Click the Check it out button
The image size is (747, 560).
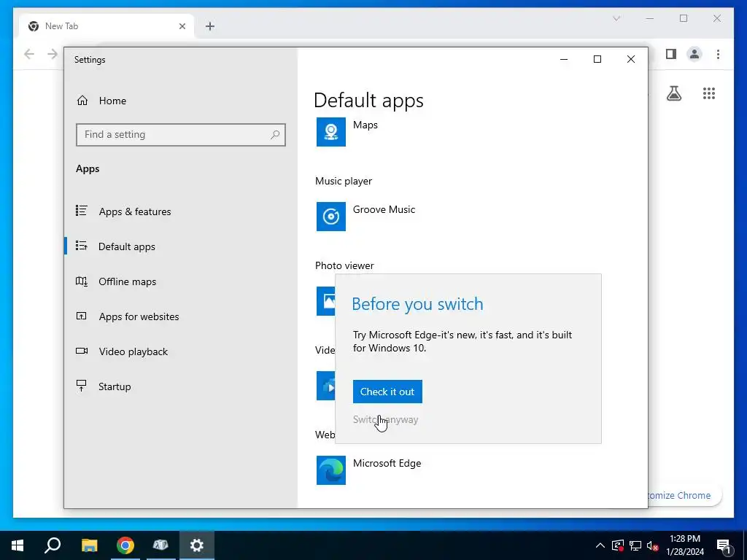(x=387, y=392)
